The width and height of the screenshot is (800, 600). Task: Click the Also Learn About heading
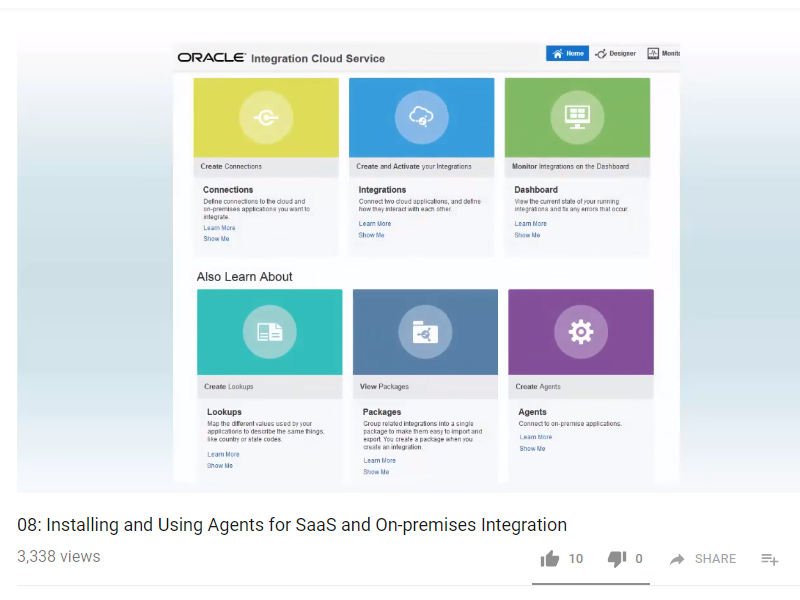pyautogui.click(x=244, y=277)
